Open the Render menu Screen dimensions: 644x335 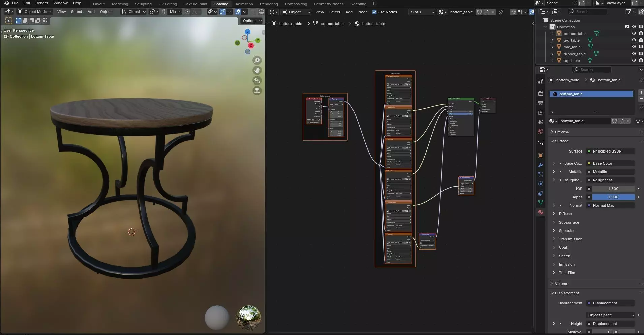coord(42,3)
